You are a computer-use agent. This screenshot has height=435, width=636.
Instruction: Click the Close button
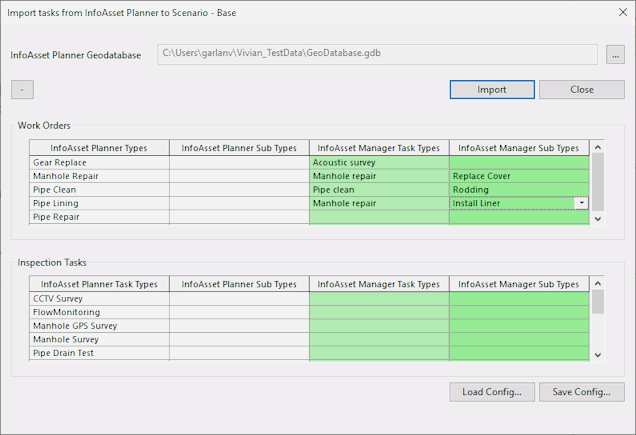click(582, 89)
